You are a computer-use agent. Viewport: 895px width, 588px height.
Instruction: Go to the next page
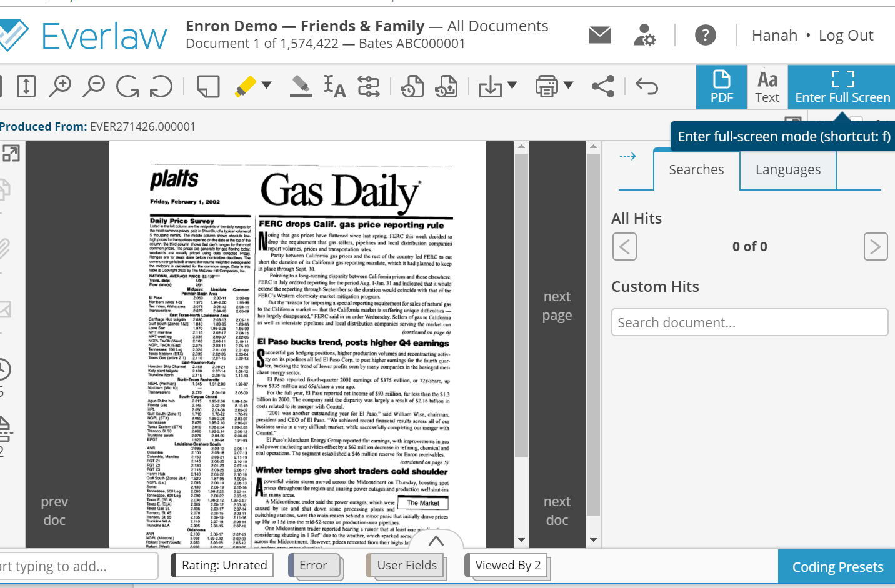click(557, 306)
